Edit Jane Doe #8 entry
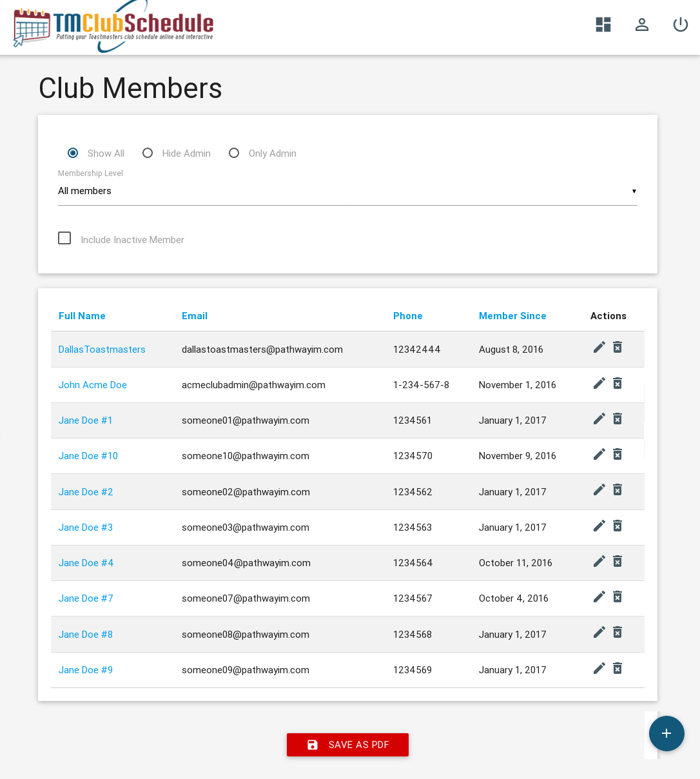The width and height of the screenshot is (700, 779). point(599,633)
